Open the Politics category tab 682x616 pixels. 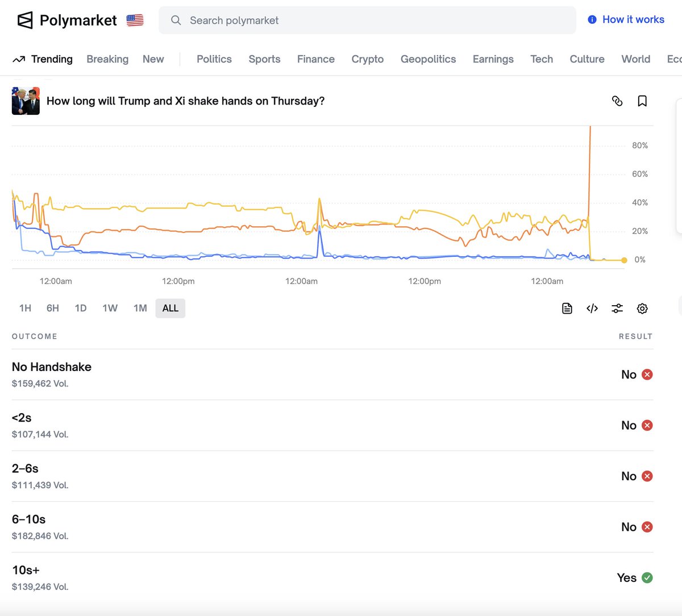coord(214,59)
